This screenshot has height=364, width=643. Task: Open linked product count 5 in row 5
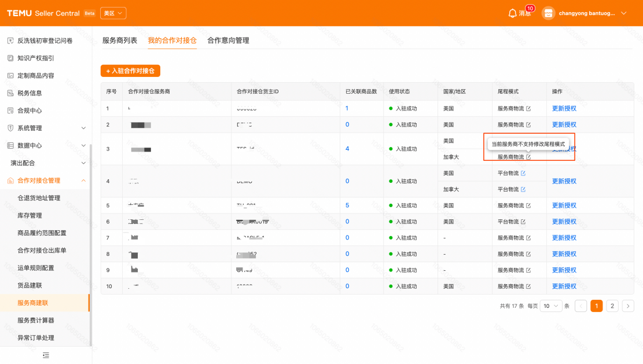click(347, 205)
